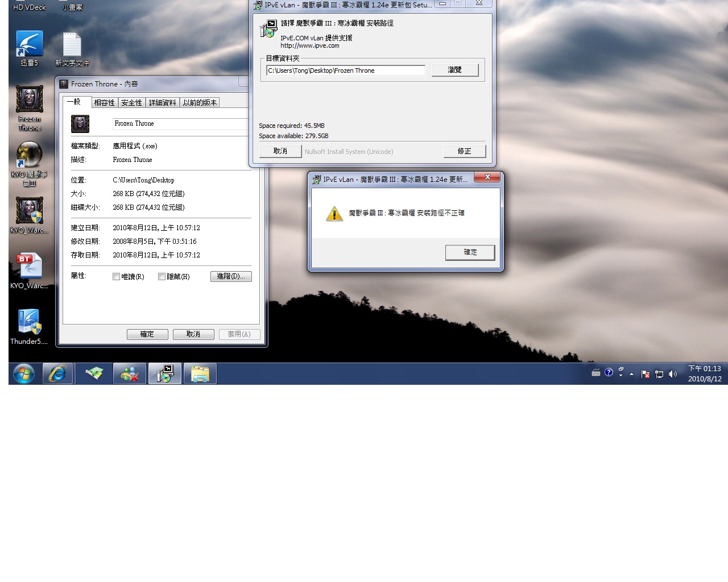Select the 新文字文件 text file icon
The image size is (728, 582).
pyautogui.click(x=72, y=50)
